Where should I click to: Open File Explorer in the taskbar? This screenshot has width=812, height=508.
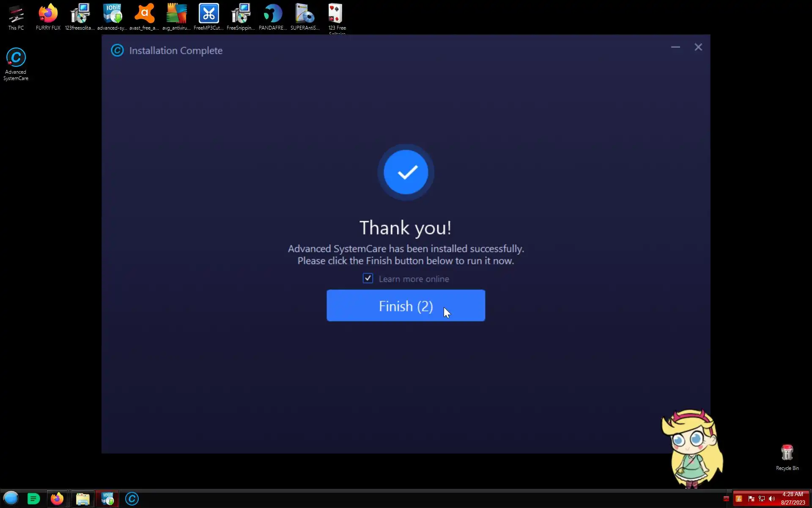click(83, 499)
